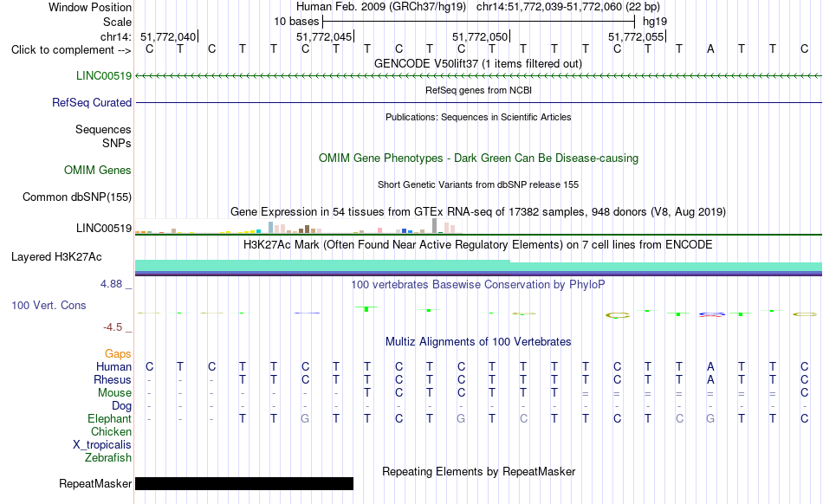This screenshot has height=504, width=823.
Task: Click the green LINC00519 GENCODE track label
Action: tap(104, 75)
